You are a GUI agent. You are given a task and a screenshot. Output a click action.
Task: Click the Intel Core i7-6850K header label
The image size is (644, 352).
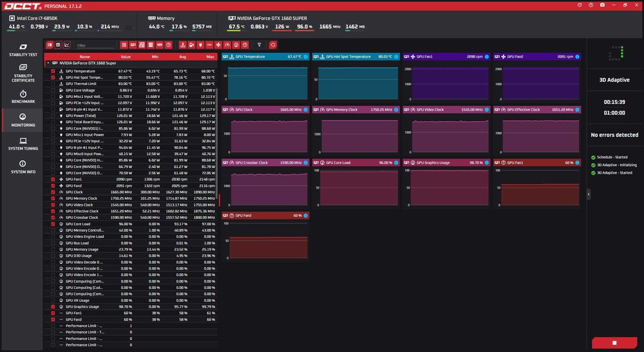pyautogui.click(x=37, y=18)
